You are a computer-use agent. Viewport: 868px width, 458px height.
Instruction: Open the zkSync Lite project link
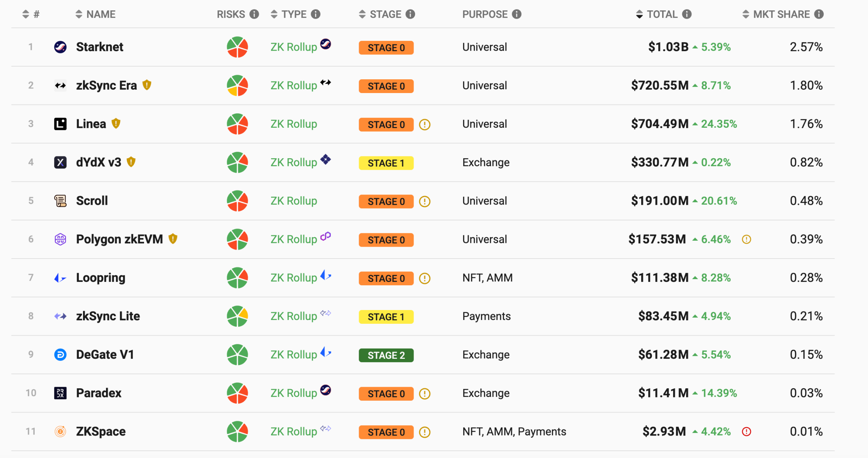(x=108, y=316)
